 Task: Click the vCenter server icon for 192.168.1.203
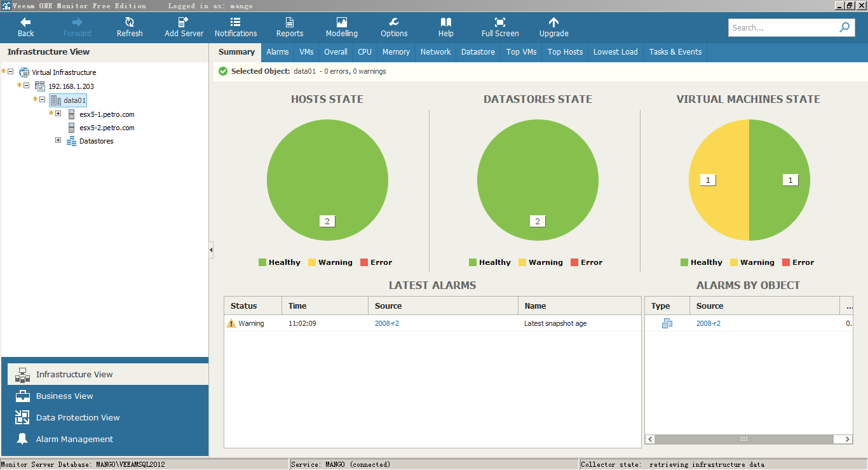click(40, 86)
